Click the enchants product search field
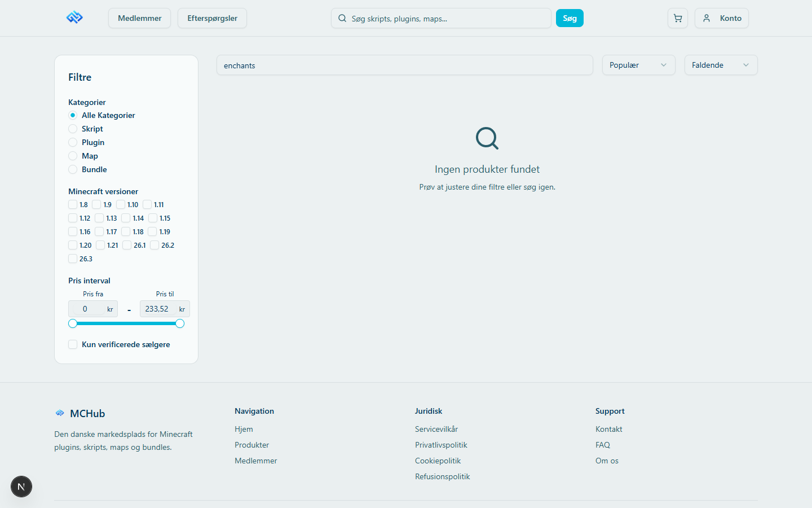This screenshot has width=812, height=508. 405,65
